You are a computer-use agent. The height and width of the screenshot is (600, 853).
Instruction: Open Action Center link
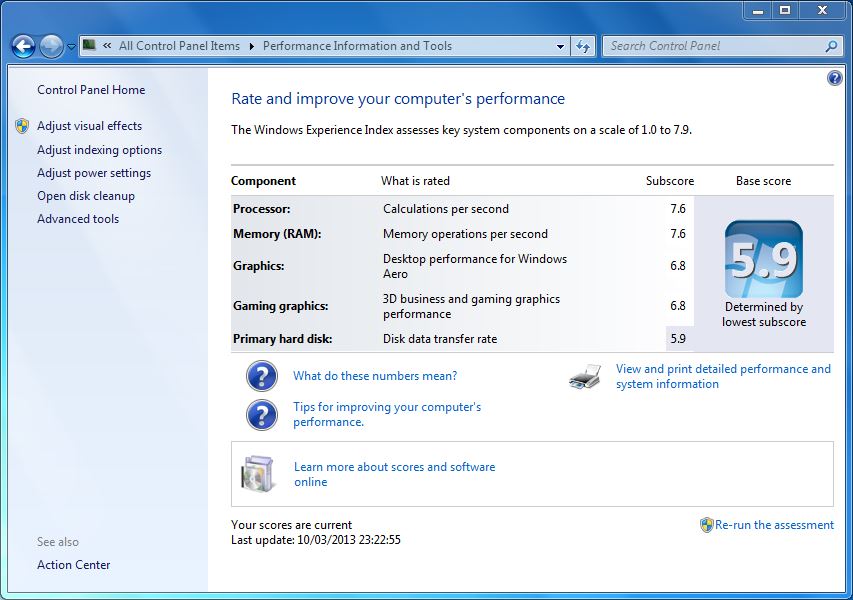coord(74,565)
